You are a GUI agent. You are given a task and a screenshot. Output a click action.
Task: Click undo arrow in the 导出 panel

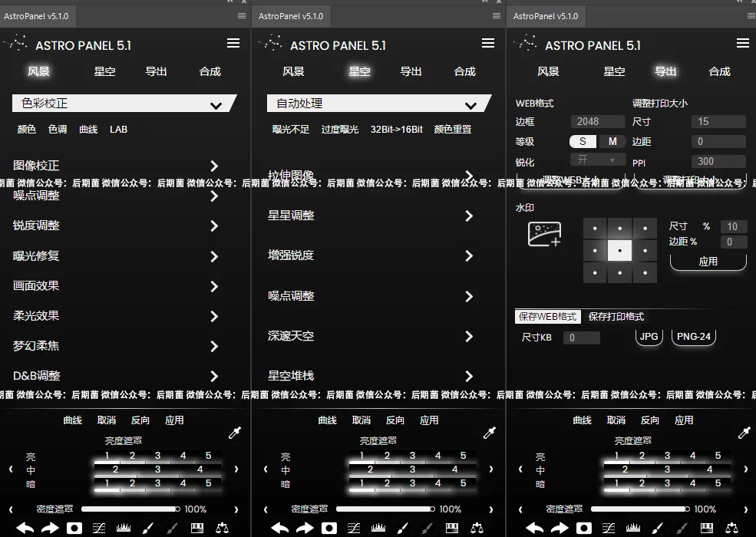(535, 528)
